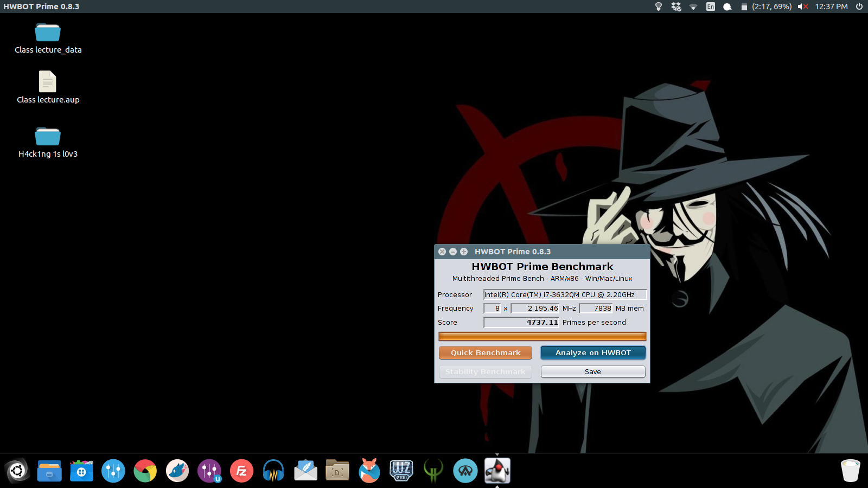Launch the green Quake icon
This screenshot has width=868, height=488.
coord(433,471)
